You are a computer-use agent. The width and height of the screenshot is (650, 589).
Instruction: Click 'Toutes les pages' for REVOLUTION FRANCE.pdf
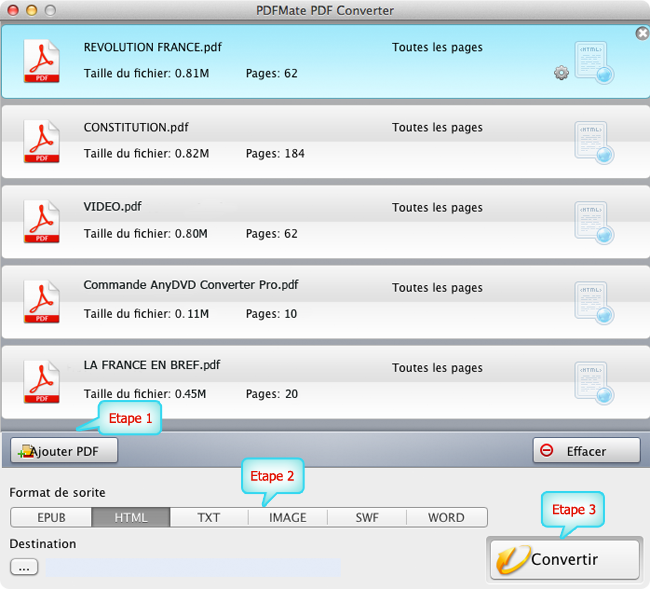[437, 47]
